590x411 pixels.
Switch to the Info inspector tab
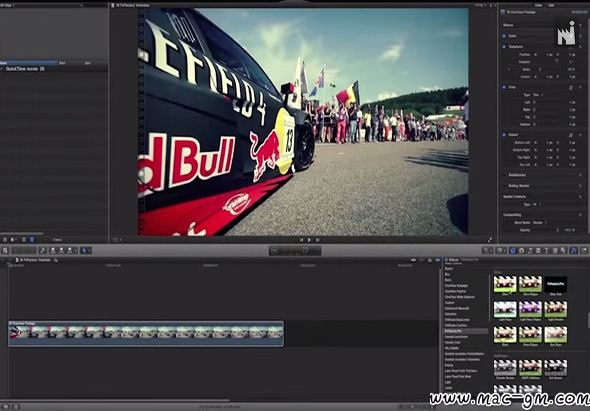click(551, 5)
